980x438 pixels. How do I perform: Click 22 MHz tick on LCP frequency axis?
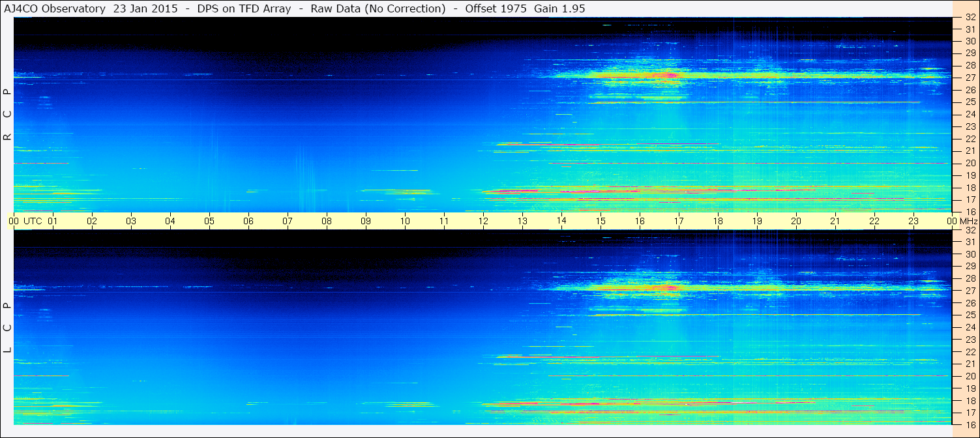[970, 351]
